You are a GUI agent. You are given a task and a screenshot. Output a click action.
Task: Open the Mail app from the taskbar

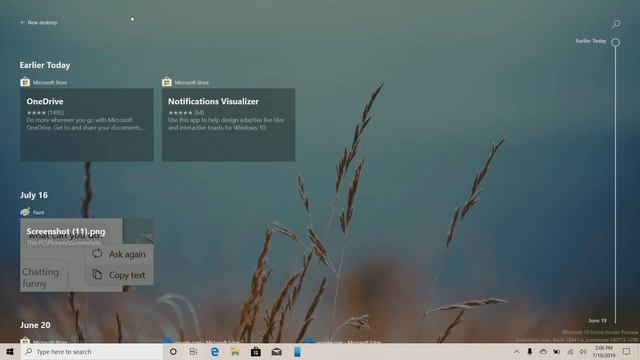tap(276, 351)
